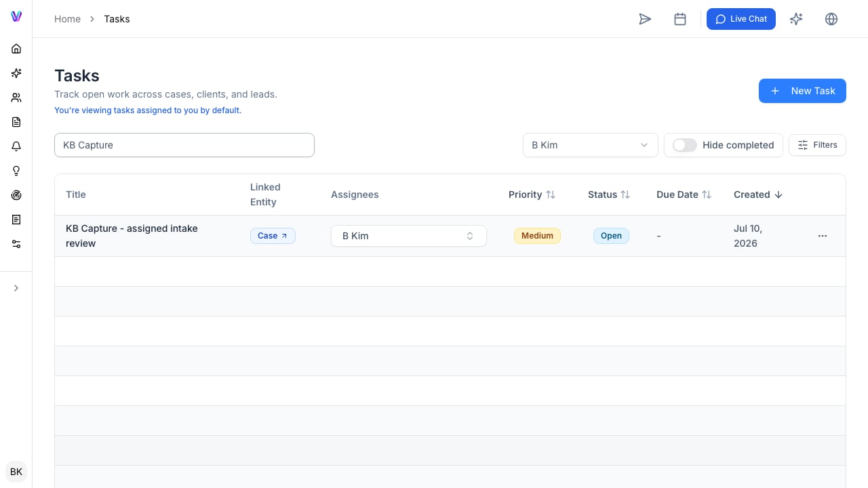Click the viewing tasks assigned to you notice
868x488 pixels.
point(148,110)
